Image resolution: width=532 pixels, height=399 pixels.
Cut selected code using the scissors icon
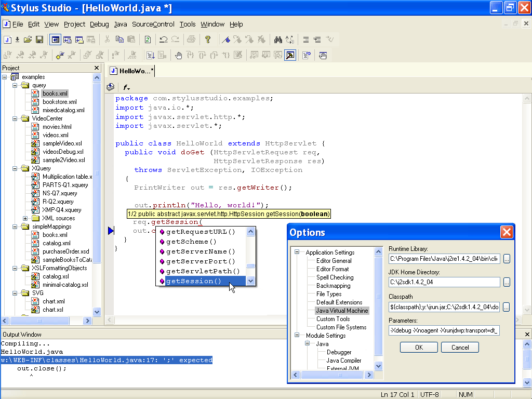(x=108, y=39)
